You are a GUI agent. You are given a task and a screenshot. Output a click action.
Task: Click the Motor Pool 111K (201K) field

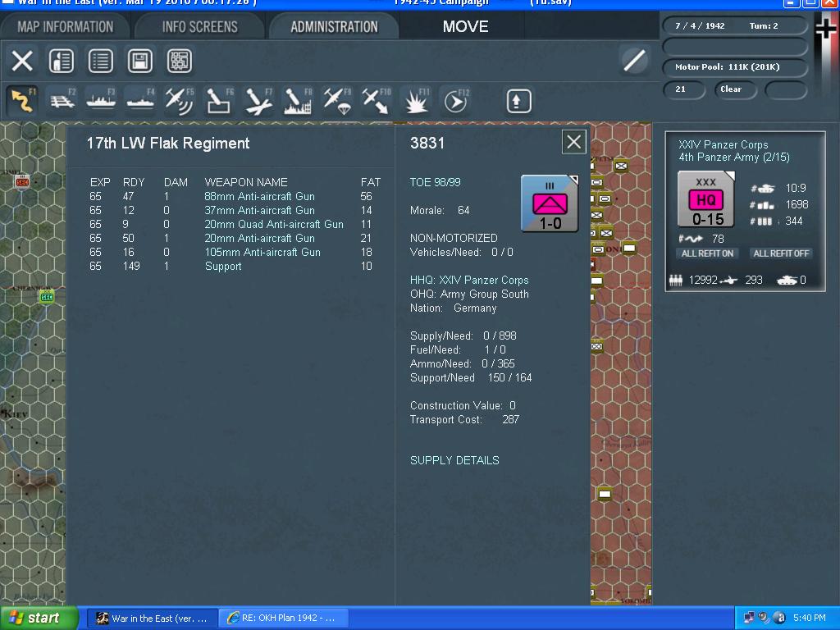pyautogui.click(x=734, y=67)
